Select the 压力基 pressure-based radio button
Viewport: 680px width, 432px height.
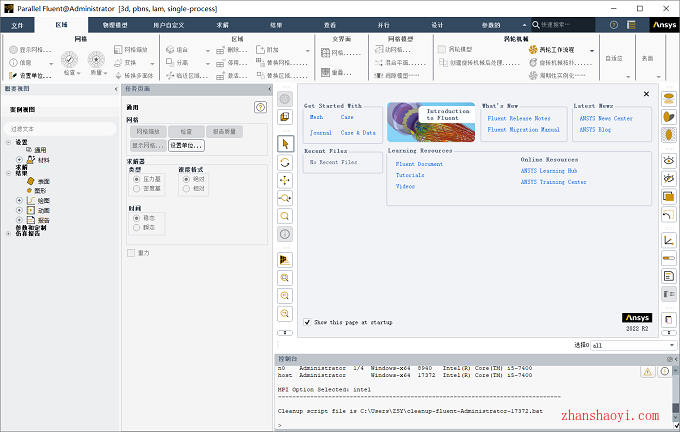[137, 179]
